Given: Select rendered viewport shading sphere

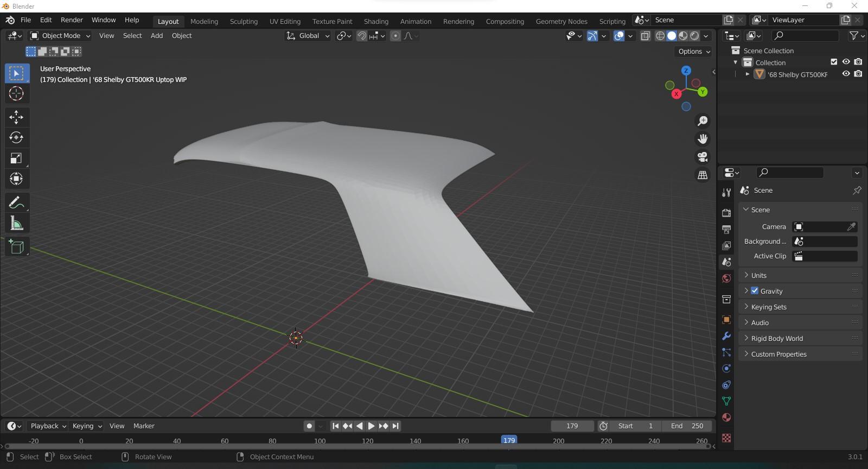Looking at the screenshot, I should click(x=694, y=36).
